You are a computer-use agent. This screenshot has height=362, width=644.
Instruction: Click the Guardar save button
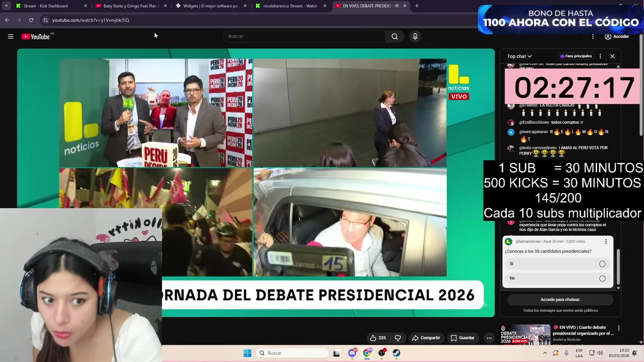click(462, 338)
